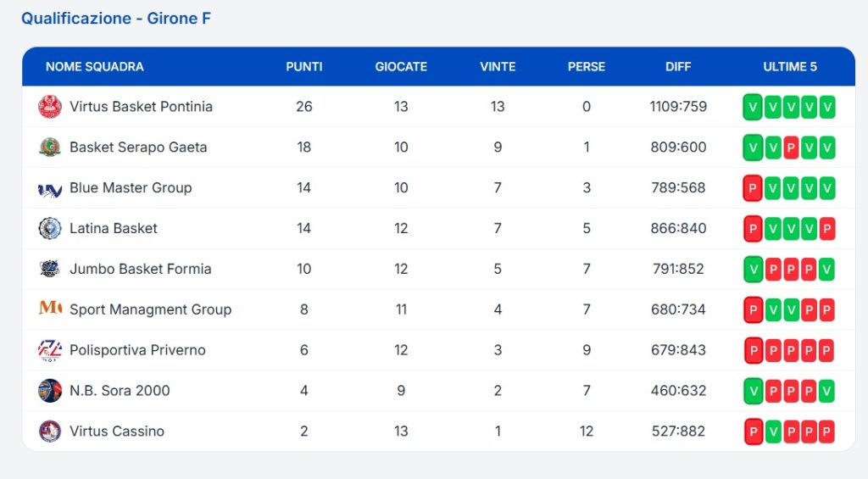The height and width of the screenshot is (479, 868).
Task: Click the Jumbo Basket Formia logo
Action: pos(50,269)
